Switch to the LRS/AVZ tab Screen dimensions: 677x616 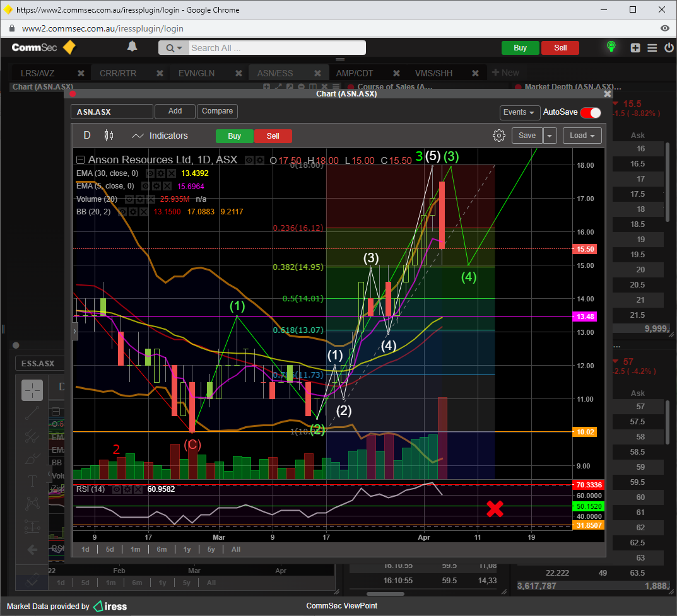[38, 73]
